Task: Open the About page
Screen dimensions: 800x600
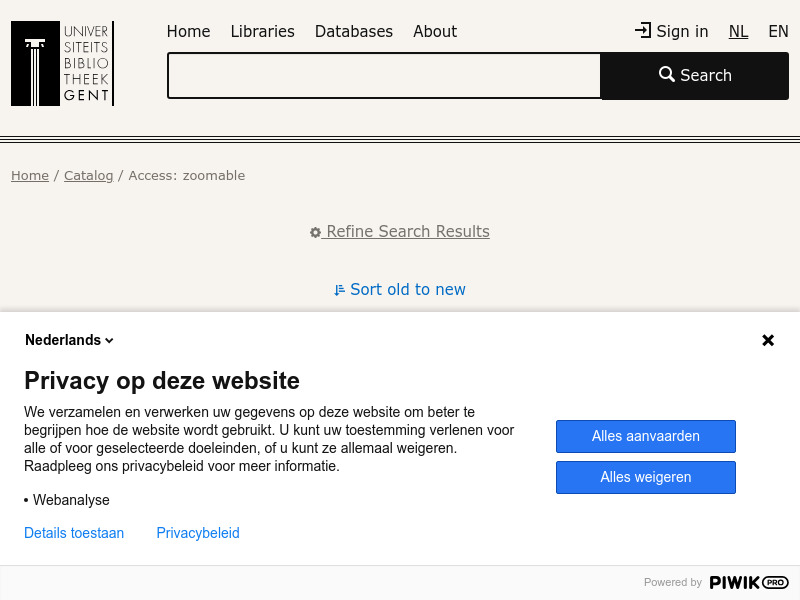Action: [435, 31]
